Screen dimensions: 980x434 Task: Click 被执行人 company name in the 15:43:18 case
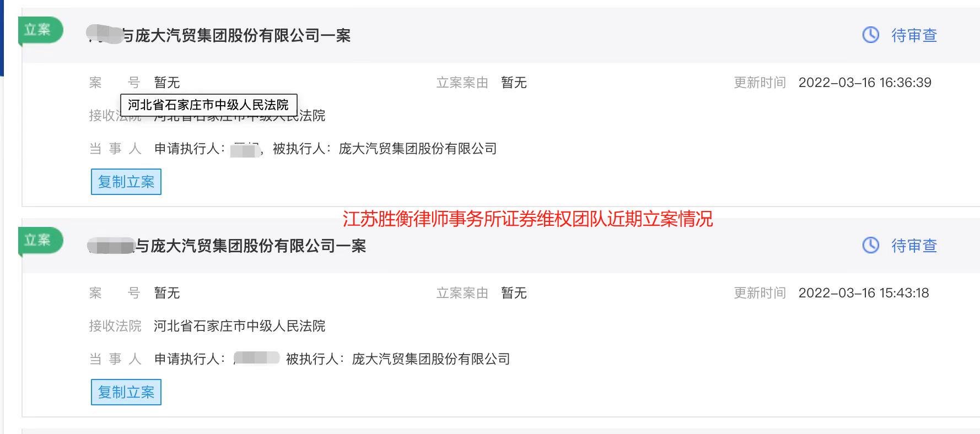tap(430, 359)
